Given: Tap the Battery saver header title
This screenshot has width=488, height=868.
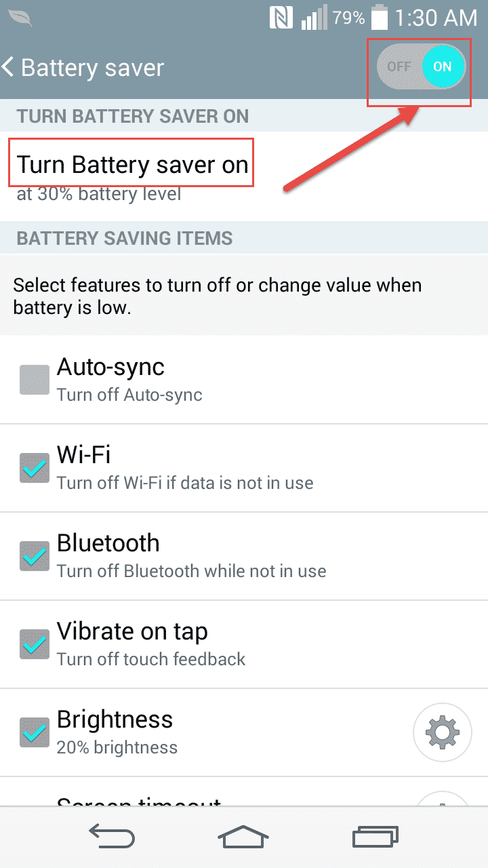Looking at the screenshot, I should coord(92,68).
